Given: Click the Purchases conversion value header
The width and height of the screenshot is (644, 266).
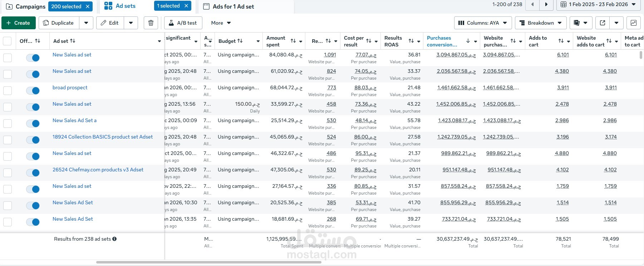Looking at the screenshot, I should 442,41.
